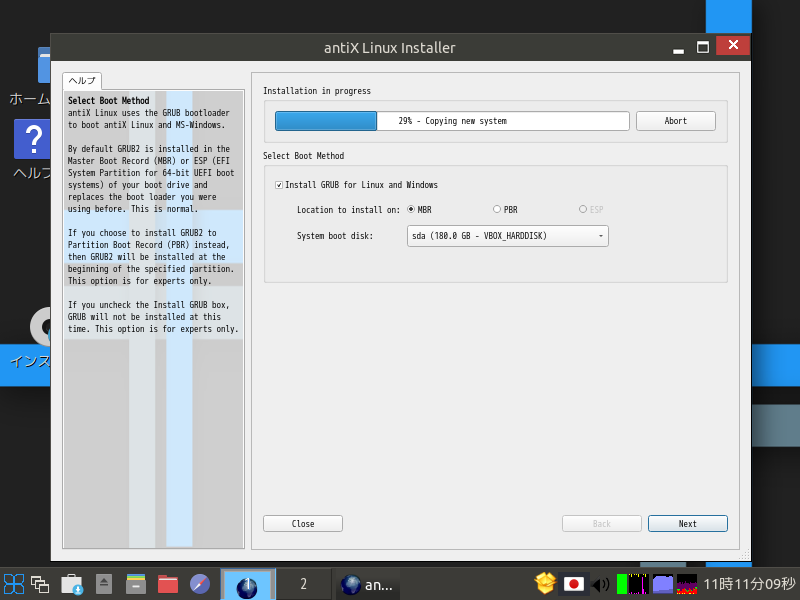The image size is (800, 600).
Task: Click the yellow package updater tray icon
Action: pos(545,584)
